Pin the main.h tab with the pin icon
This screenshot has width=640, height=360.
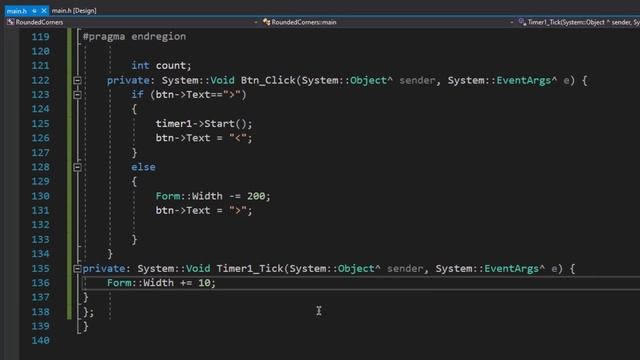point(34,11)
